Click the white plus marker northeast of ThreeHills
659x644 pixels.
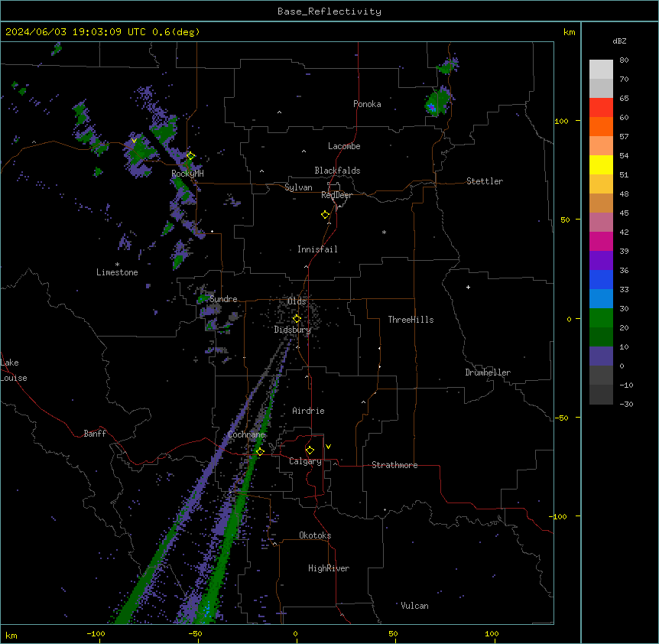point(468,287)
